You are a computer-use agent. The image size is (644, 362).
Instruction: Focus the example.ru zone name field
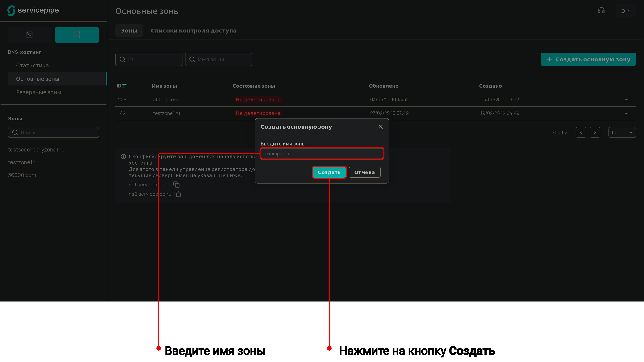(322, 154)
